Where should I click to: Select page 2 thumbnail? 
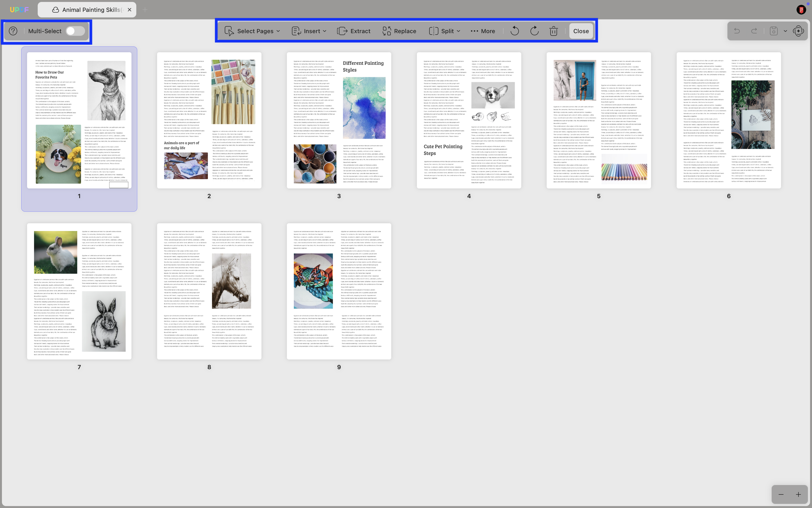pos(209,120)
